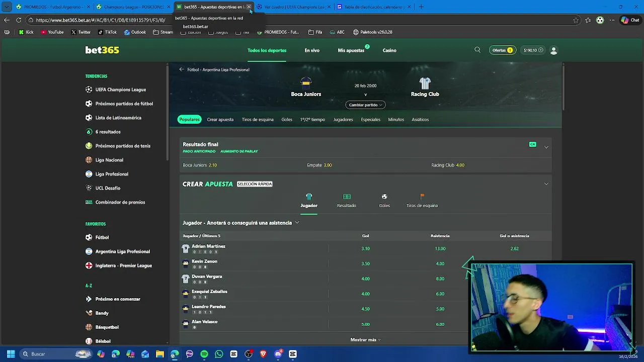
Task: Open Próximos partidos de fútbol link
Action: 124,104
